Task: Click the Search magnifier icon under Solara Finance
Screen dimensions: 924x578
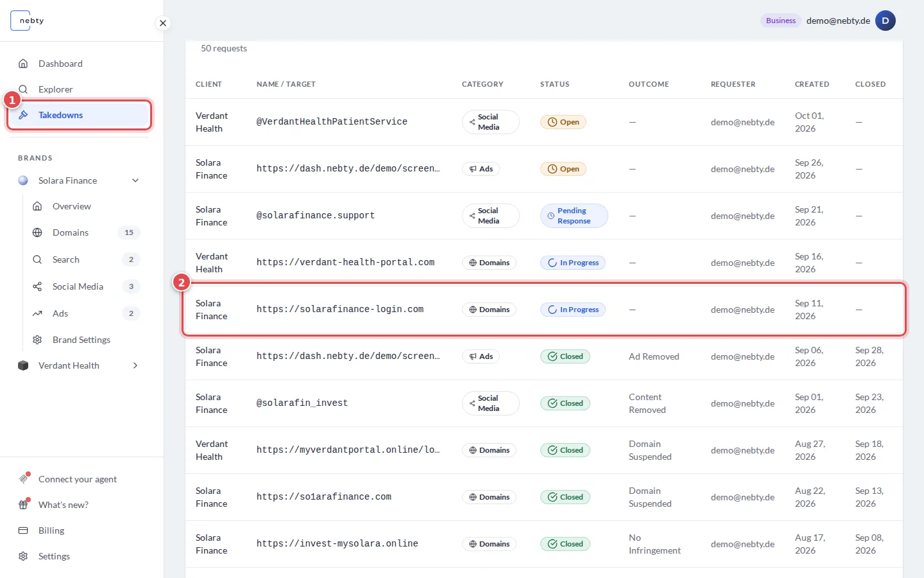Action: [x=37, y=259]
